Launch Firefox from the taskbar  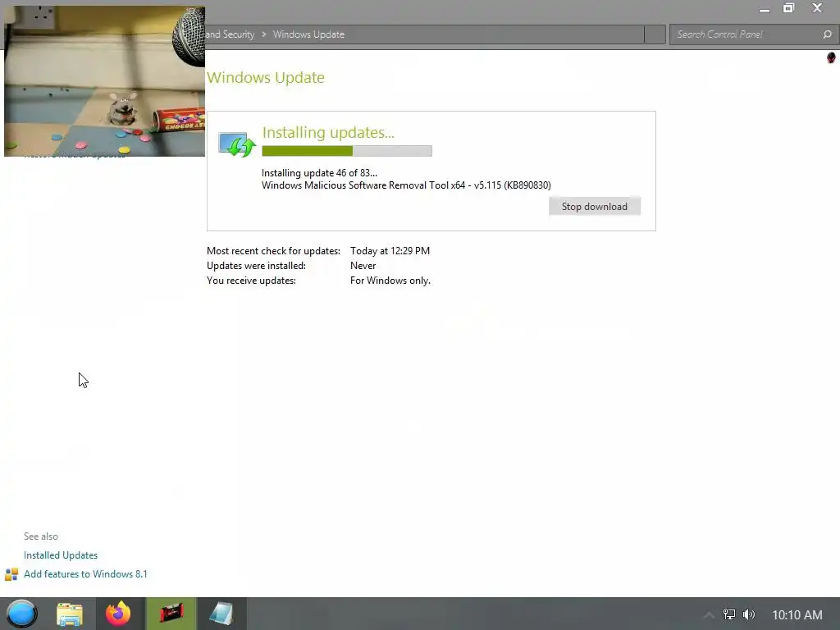point(118,614)
